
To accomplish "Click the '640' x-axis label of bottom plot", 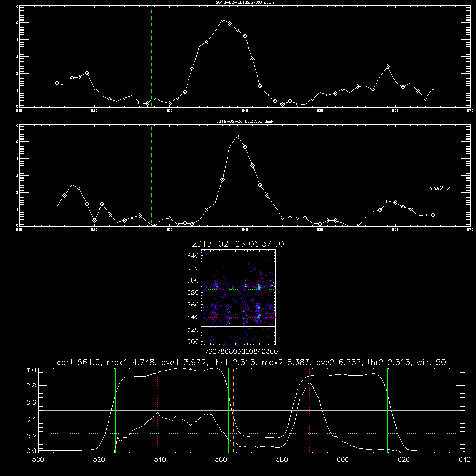I will [465, 460].
